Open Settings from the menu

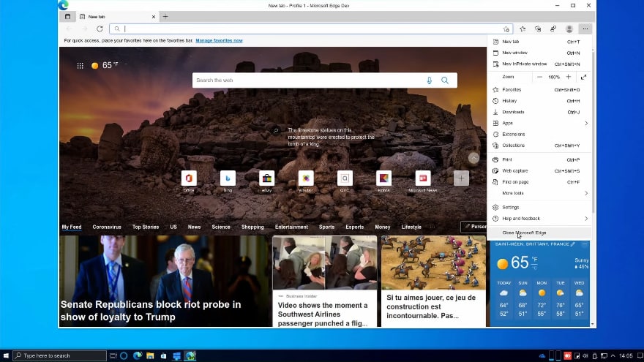pyautogui.click(x=539, y=207)
